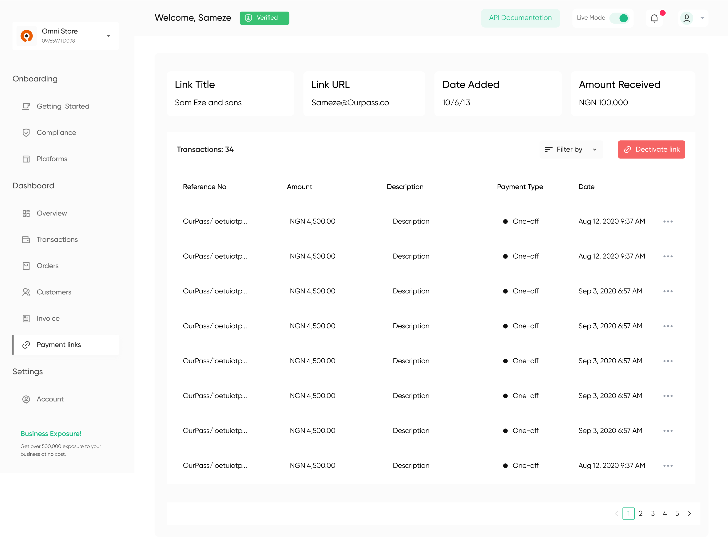This screenshot has height=560, width=728.
Task: Go to page 2
Action: point(641,513)
